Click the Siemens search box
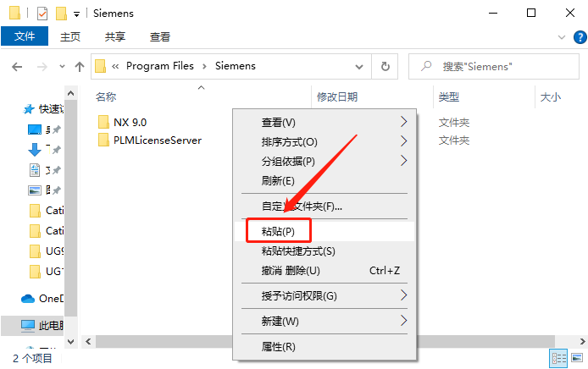Screen dimensions: 588x369 click(493, 67)
